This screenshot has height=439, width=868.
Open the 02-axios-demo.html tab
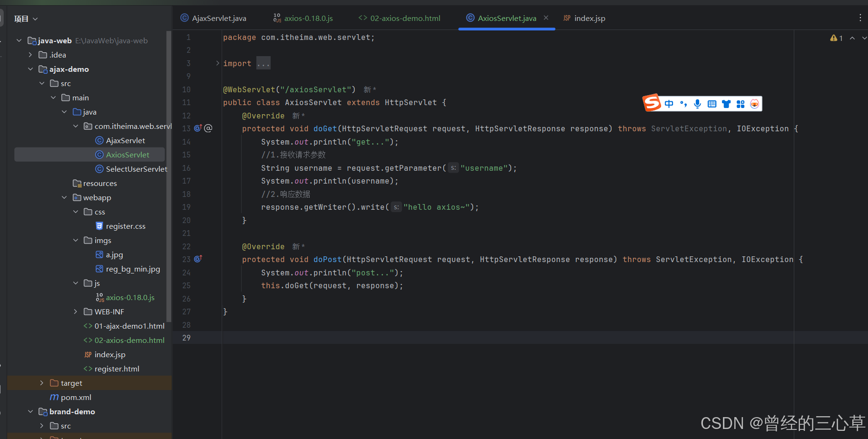[x=400, y=18]
